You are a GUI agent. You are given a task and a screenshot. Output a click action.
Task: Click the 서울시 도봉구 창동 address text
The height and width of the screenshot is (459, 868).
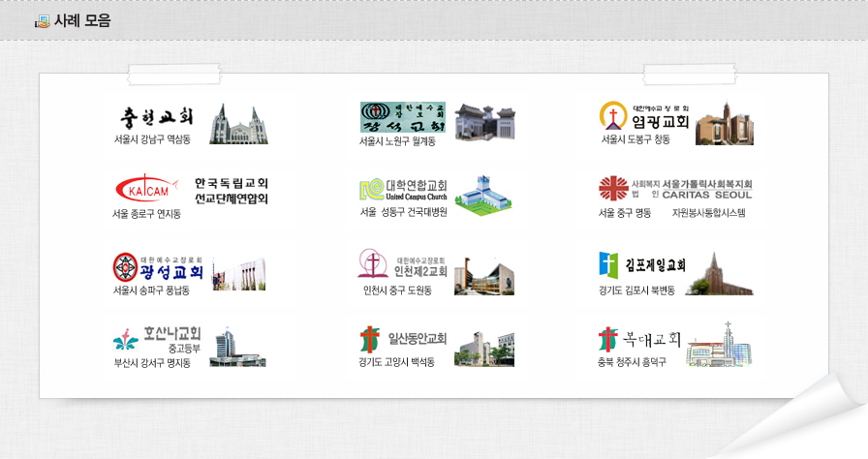635,139
